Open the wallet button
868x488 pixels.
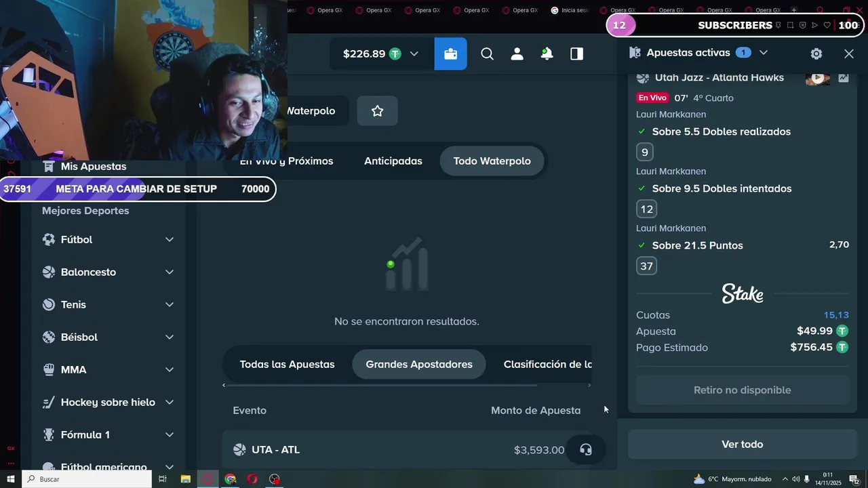451,54
